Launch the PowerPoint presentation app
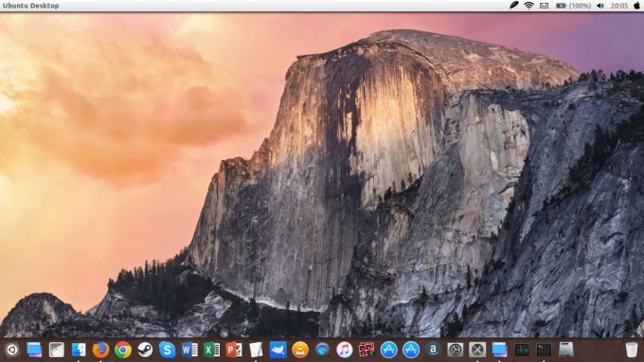The width and height of the screenshot is (644, 362). pyautogui.click(x=234, y=350)
